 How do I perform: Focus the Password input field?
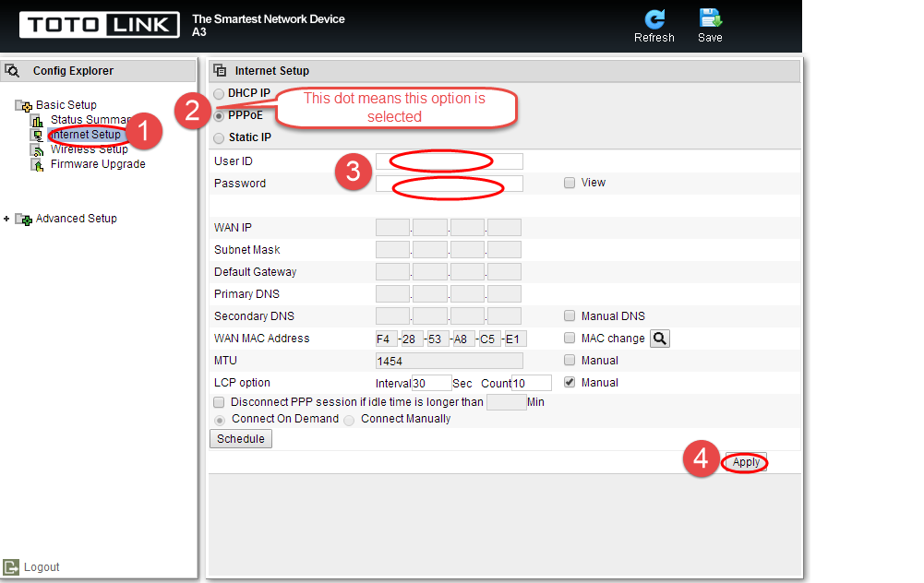(x=449, y=184)
